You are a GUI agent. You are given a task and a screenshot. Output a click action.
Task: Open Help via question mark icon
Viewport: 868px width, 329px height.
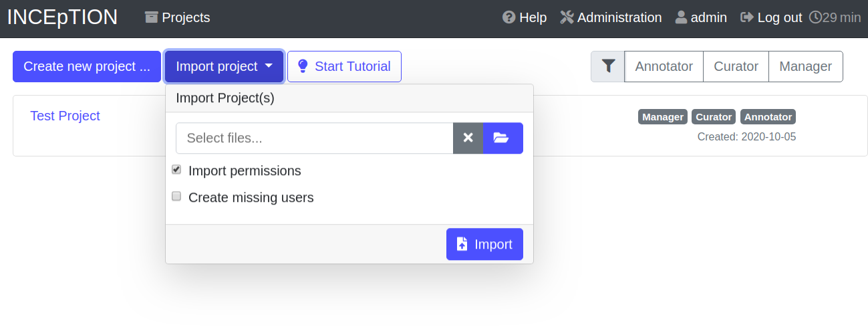click(509, 17)
